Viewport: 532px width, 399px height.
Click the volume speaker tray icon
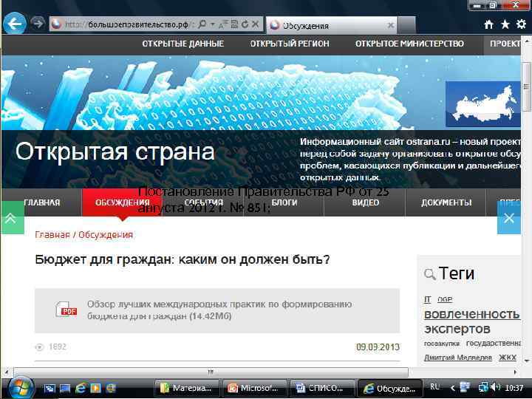coord(495,386)
